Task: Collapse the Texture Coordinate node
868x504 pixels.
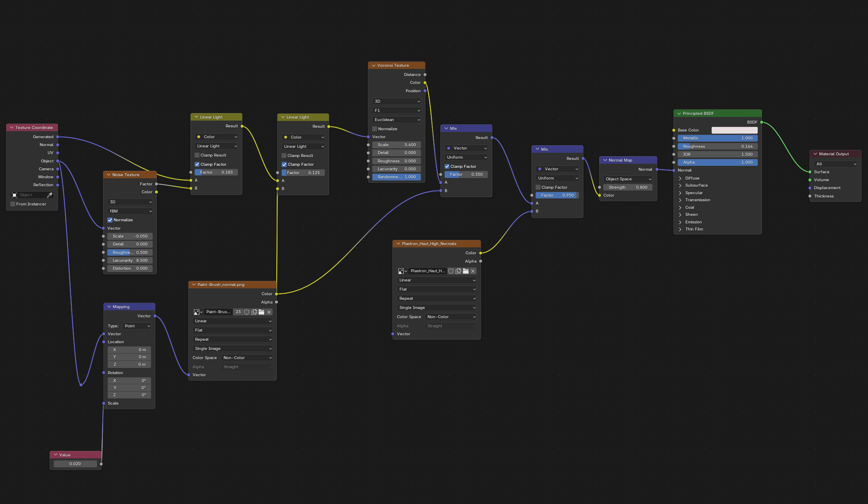Action: tap(12, 128)
